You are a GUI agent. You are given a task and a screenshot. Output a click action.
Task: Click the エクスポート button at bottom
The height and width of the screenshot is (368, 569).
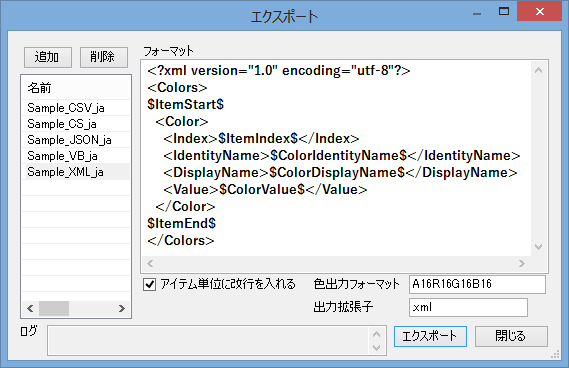[x=430, y=336]
